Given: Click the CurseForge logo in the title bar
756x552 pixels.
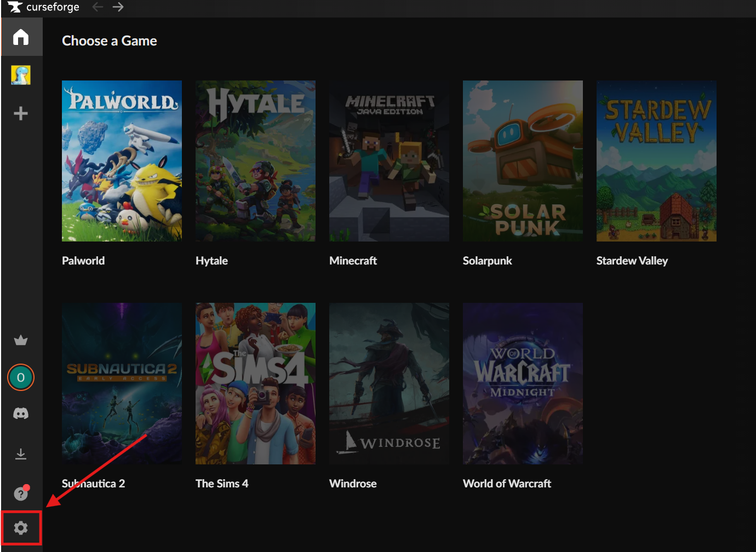Looking at the screenshot, I should click(15, 7).
